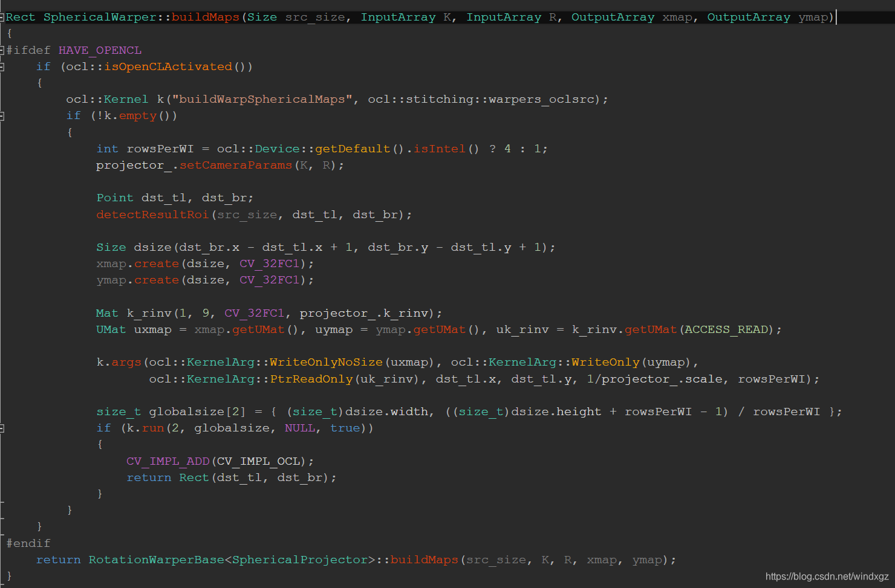Collapse the k.run success block

(3, 428)
